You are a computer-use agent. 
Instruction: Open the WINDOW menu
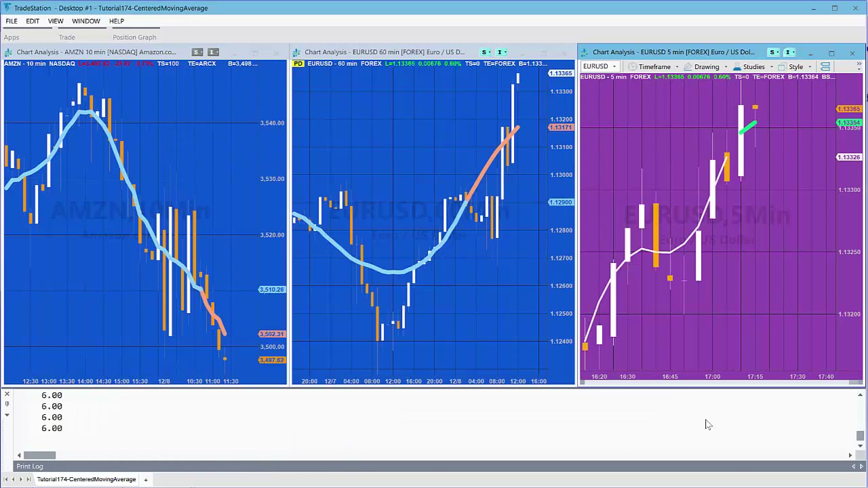coord(86,21)
